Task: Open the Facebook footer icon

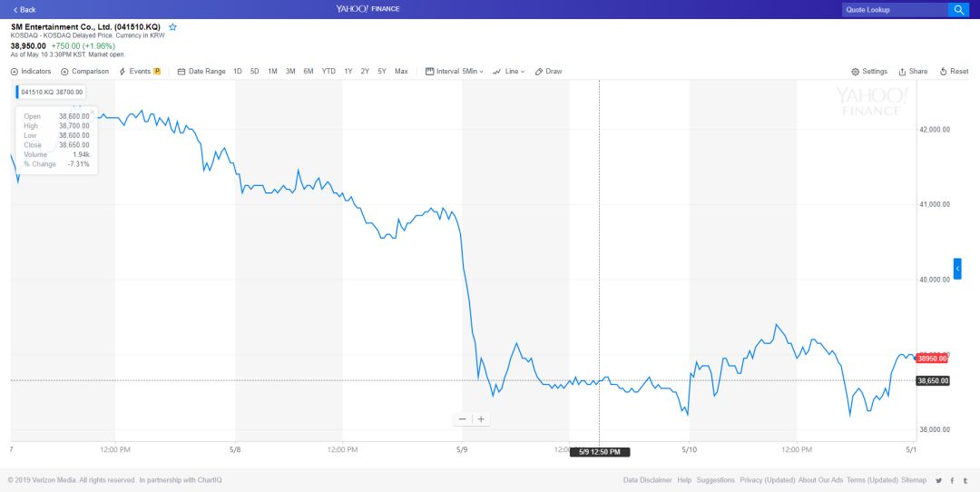Action: (x=939, y=480)
